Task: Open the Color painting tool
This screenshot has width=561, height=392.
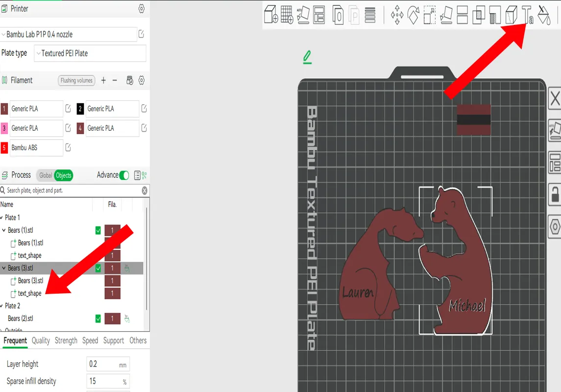Action: coord(543,15)
